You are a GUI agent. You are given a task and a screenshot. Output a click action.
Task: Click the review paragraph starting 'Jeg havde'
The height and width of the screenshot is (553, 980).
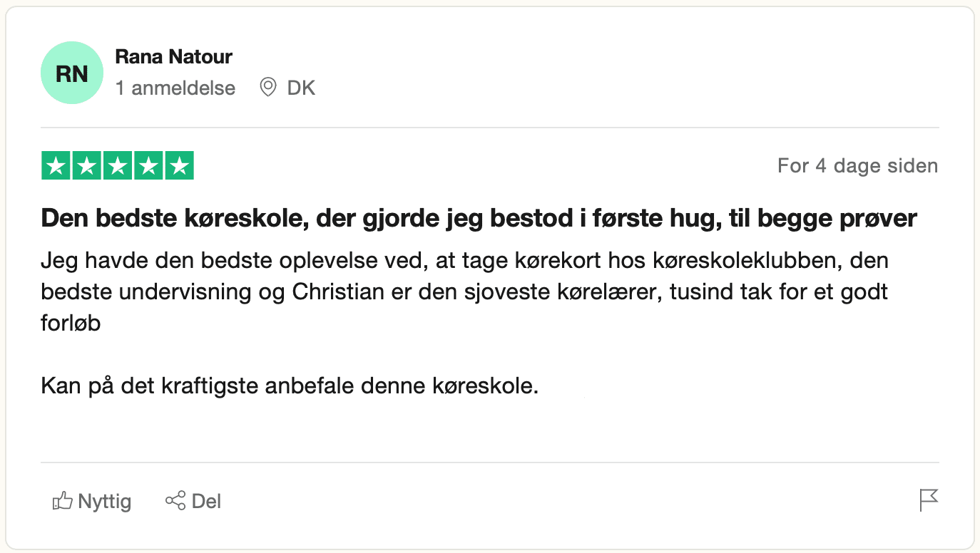click(x=464, y=292)
